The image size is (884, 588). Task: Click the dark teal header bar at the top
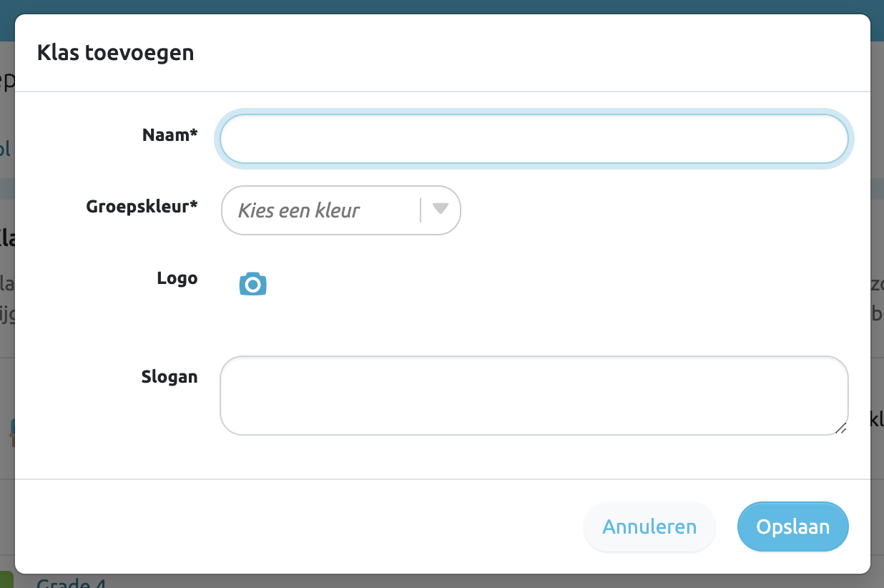coord(442,6)
